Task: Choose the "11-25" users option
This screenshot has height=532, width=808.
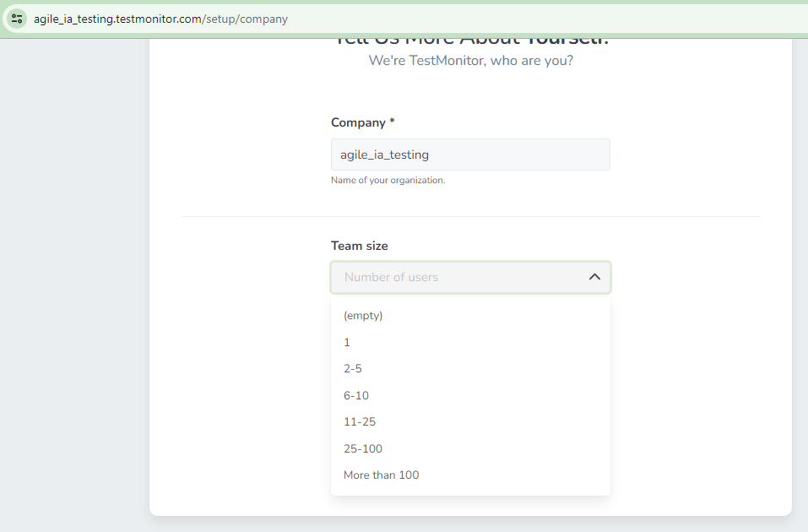Action: 470,421
